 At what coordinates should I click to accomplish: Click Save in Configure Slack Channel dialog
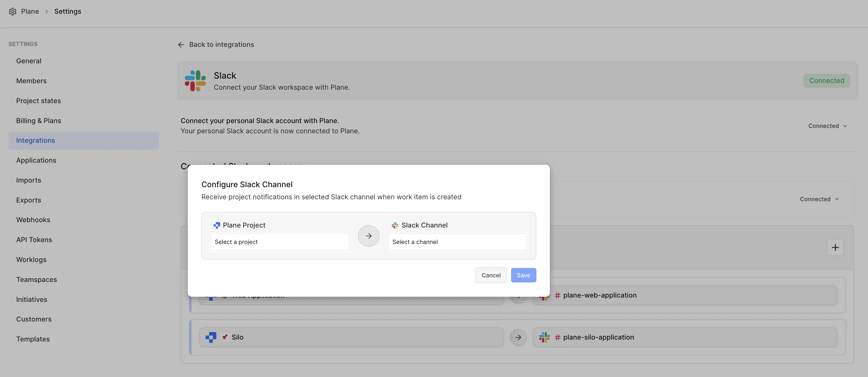523,275
